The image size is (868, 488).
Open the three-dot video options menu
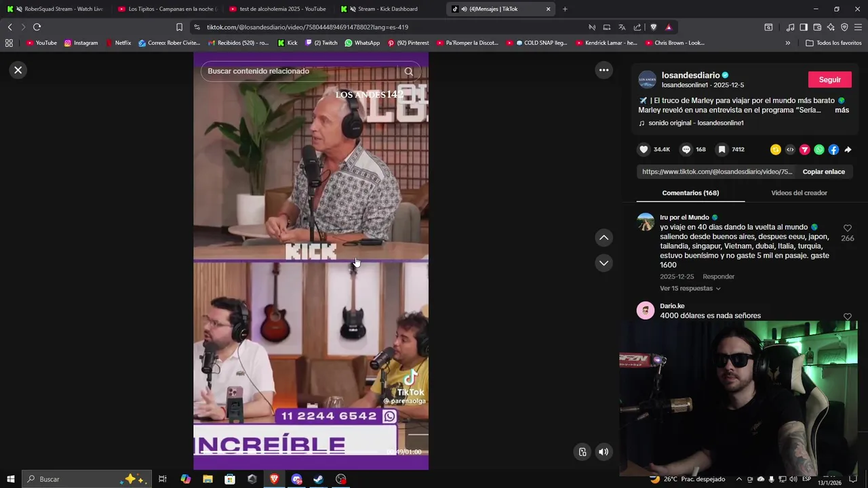(604, 70)
